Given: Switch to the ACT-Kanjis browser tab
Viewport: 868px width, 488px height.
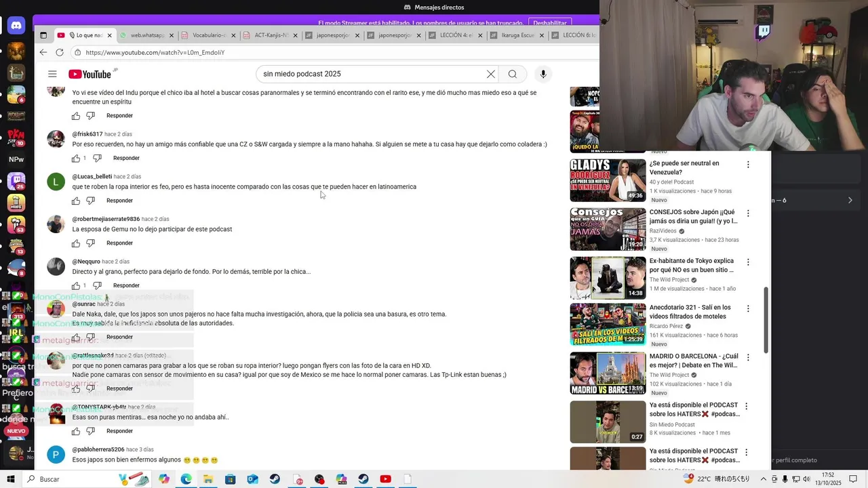Looking at the screenshot, I should [271, 35].
